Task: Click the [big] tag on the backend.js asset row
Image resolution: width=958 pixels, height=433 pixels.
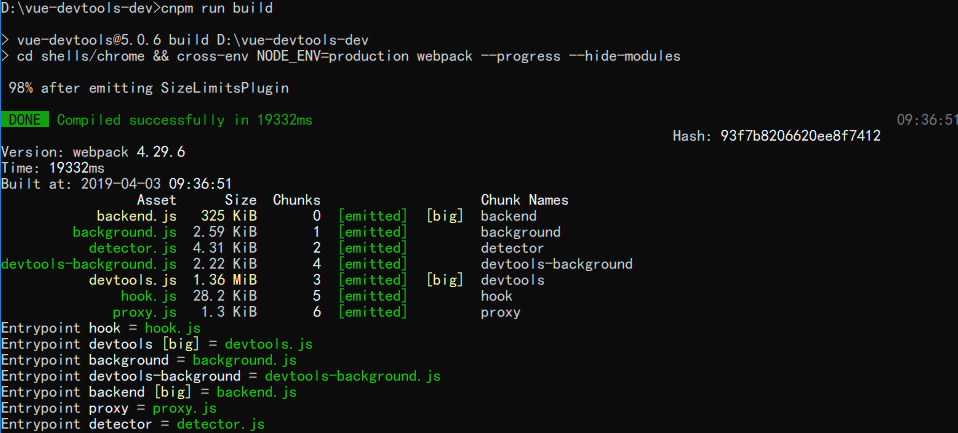Action: (444, 216)
